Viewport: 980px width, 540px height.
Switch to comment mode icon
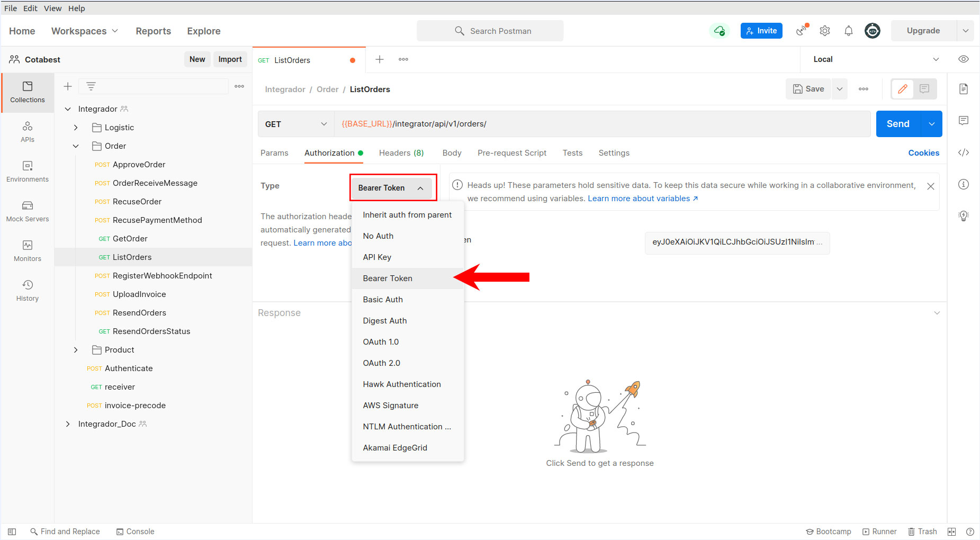point(924,89)
